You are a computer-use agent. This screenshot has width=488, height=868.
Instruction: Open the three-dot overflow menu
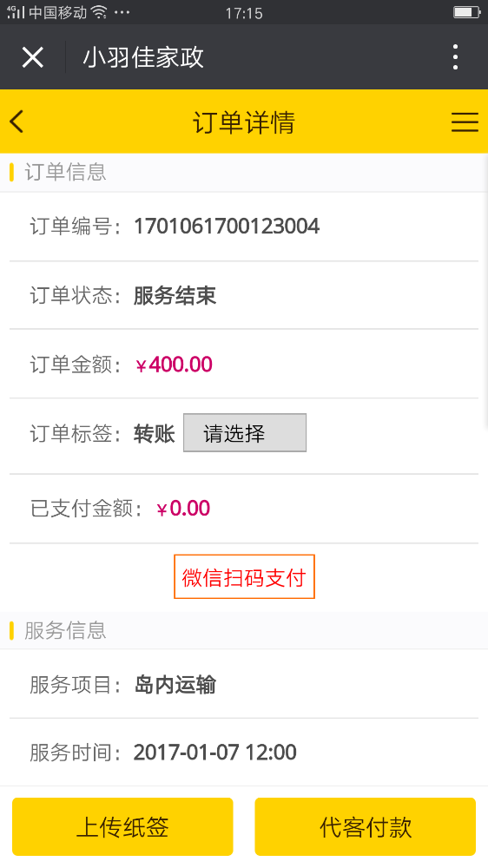[455, 57]
